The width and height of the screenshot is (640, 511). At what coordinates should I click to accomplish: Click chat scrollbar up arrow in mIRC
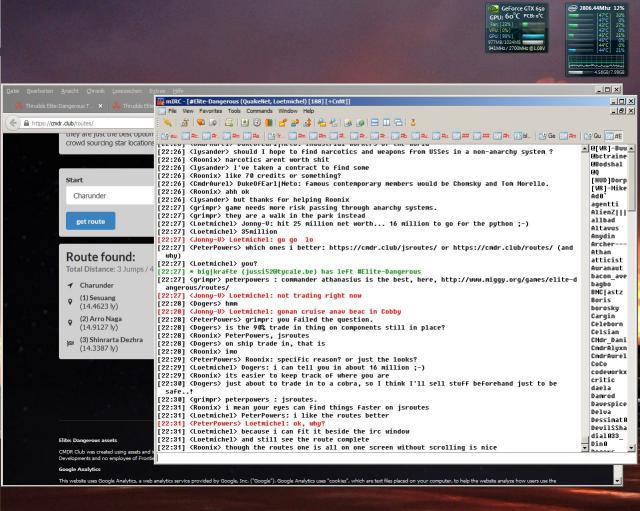584,149
